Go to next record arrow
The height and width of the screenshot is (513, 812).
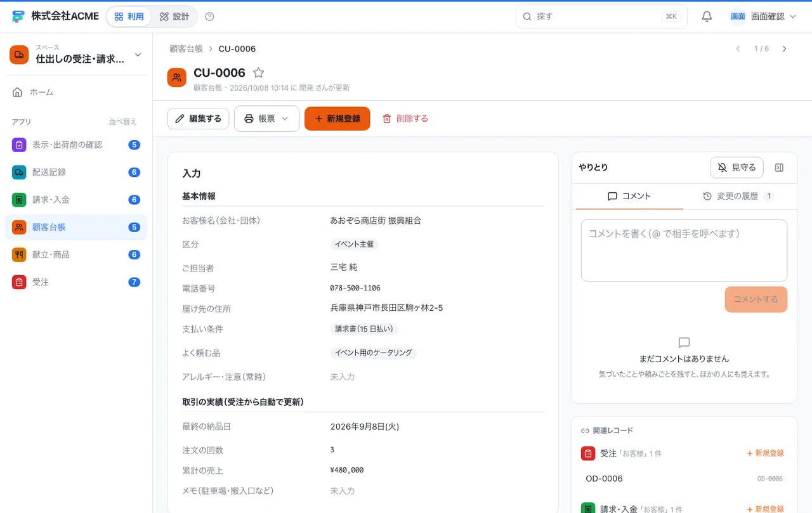tap(785, 49)
